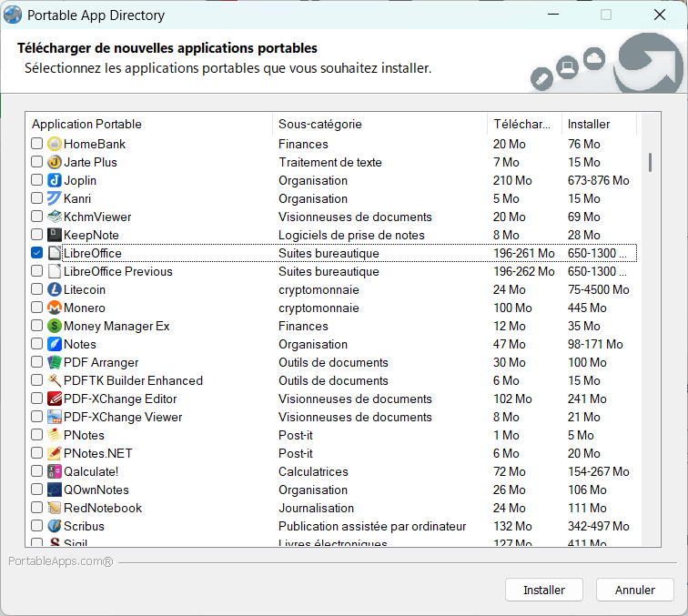Click the list's vertical scrollbar thumb
The image size is (688, 616).
click(x=650, y=162)
